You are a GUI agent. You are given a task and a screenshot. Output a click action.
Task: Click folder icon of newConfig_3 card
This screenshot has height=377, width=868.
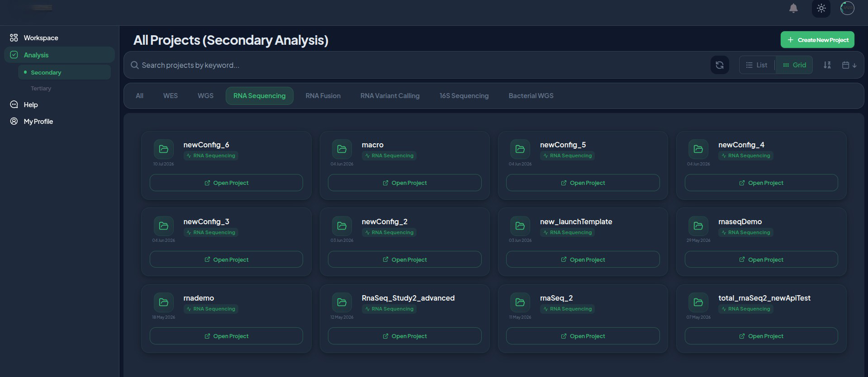(164, 226)
